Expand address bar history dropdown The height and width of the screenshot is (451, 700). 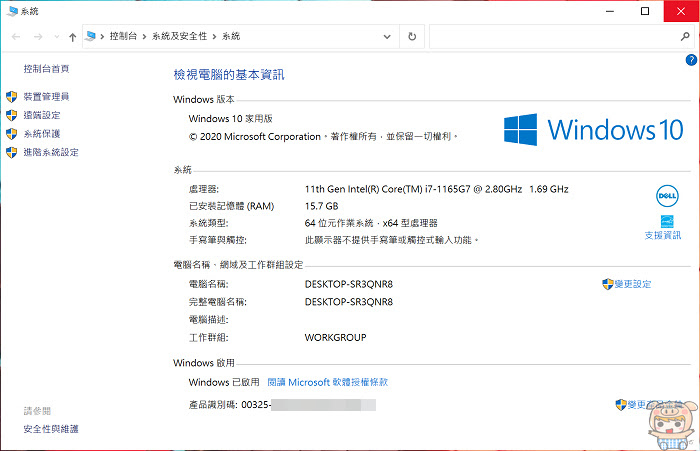pos(387,37)
